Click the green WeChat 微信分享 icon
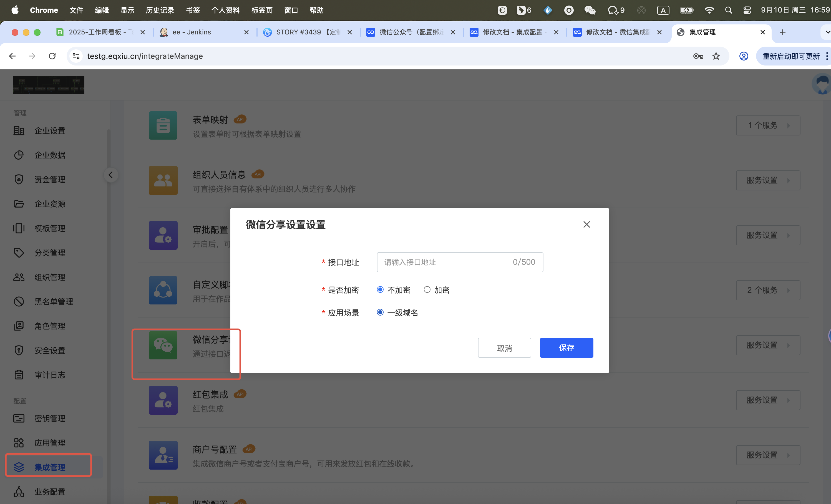831x504 pixels. click(163, 345)
